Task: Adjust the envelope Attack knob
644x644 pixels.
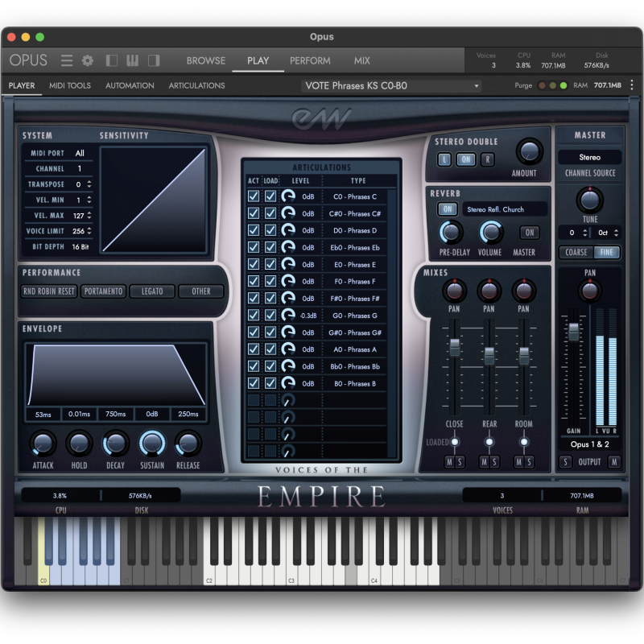Action: [x=43, y=444]
